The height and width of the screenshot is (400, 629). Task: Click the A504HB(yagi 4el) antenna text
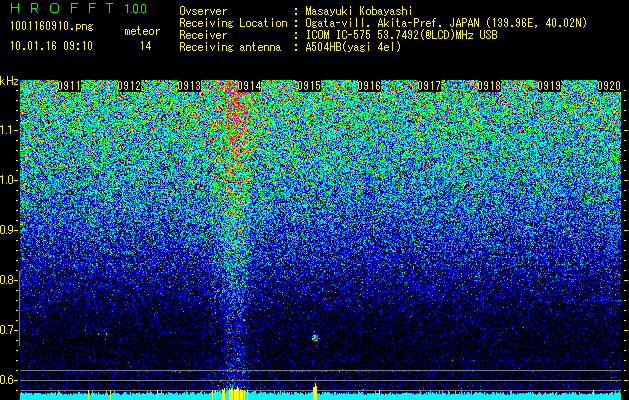coord(353,47)
